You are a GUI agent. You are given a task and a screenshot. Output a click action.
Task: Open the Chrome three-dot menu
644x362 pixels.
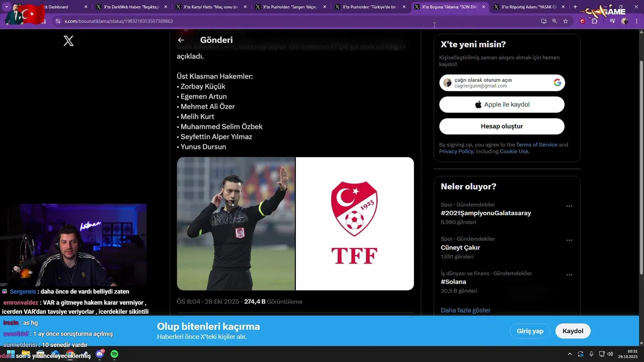[x=635, y=21]
